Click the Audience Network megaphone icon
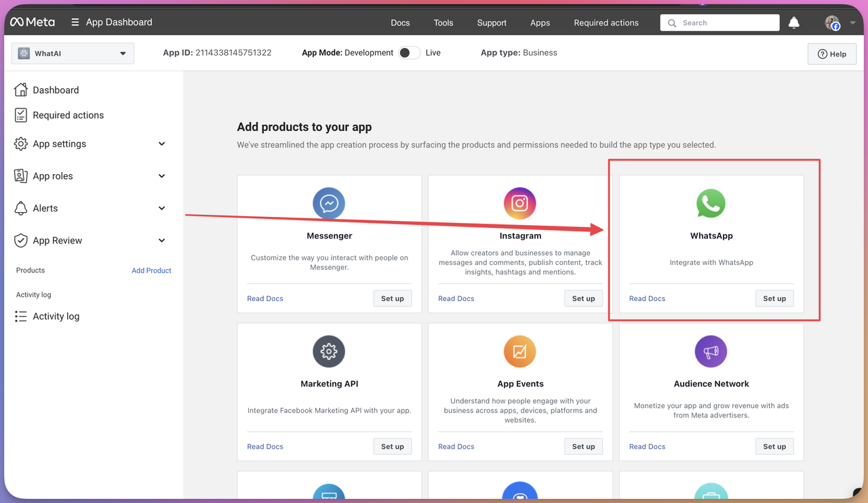Image resolution: width=868 pixels, height=503 pixels. tap(711, 351)
